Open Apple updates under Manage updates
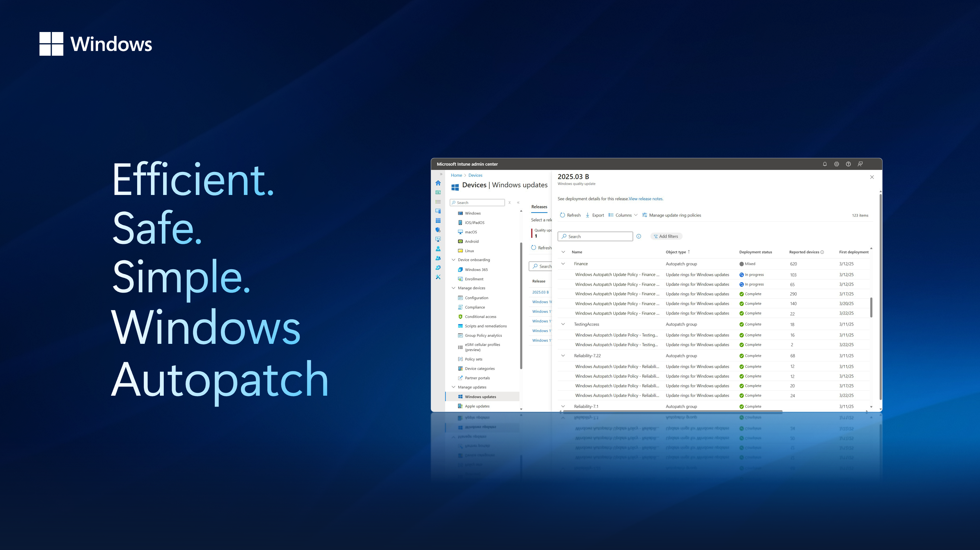 [x=477, y=406]
